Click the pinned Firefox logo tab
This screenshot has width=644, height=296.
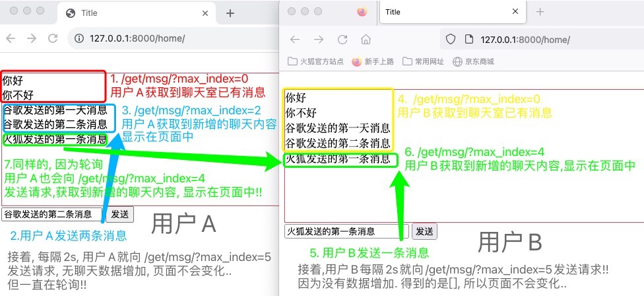tap(362, 12)
